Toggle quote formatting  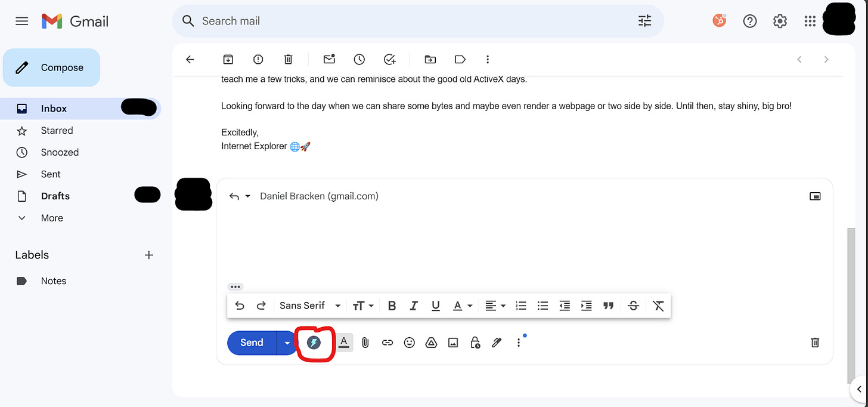pyautogui.click(x=608, y=306)
